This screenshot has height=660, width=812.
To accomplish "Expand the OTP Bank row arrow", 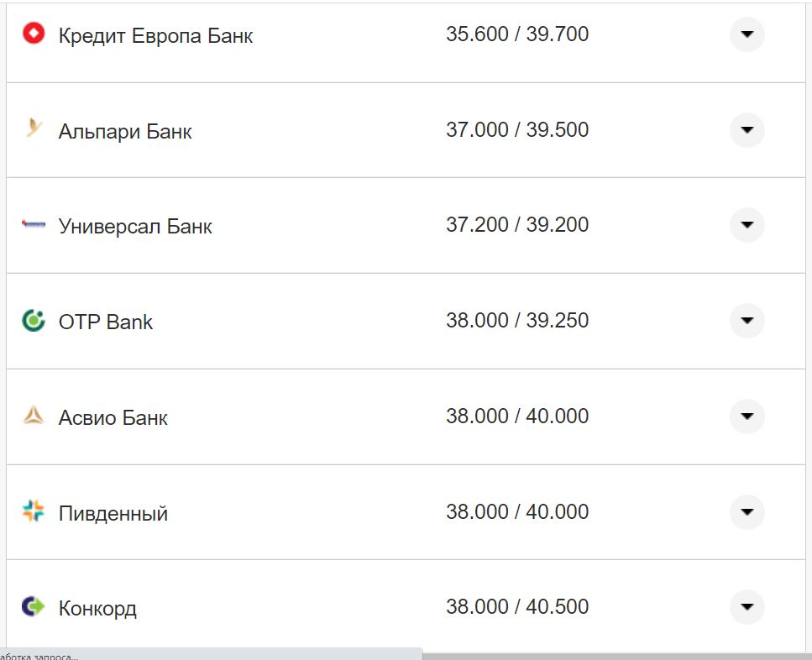I will [x=747, y=321].
